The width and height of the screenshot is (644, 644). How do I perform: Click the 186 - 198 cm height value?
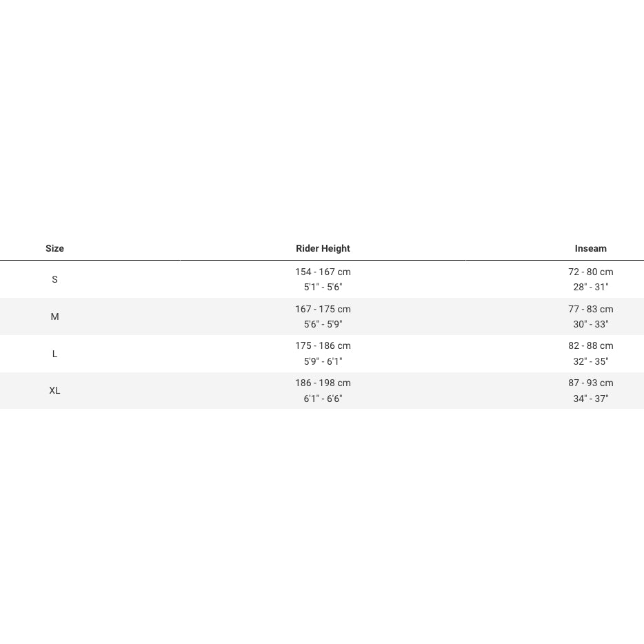(323, 383)
